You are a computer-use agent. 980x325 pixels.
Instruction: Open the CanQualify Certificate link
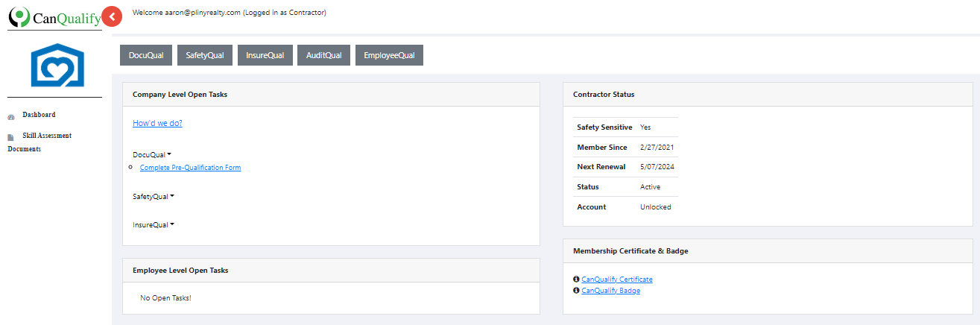tap(617, 280)
